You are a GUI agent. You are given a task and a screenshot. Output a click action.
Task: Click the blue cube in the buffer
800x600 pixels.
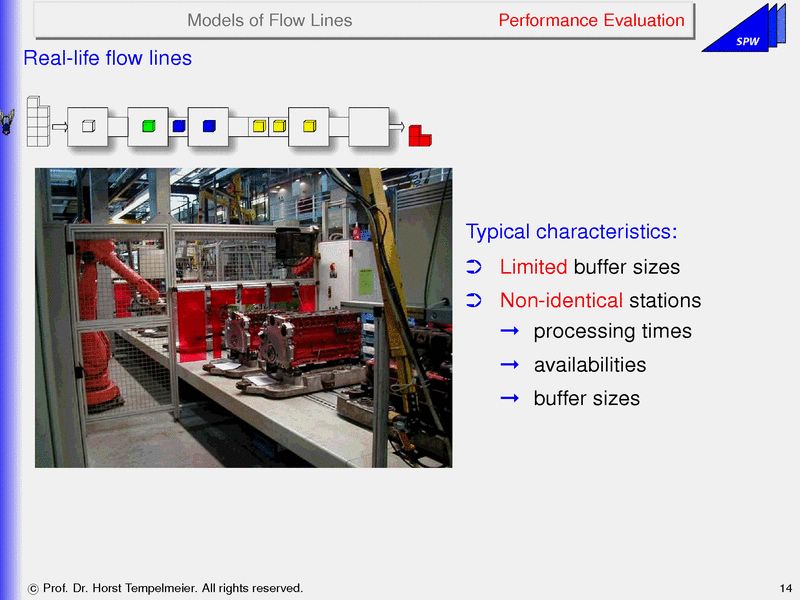178,126
